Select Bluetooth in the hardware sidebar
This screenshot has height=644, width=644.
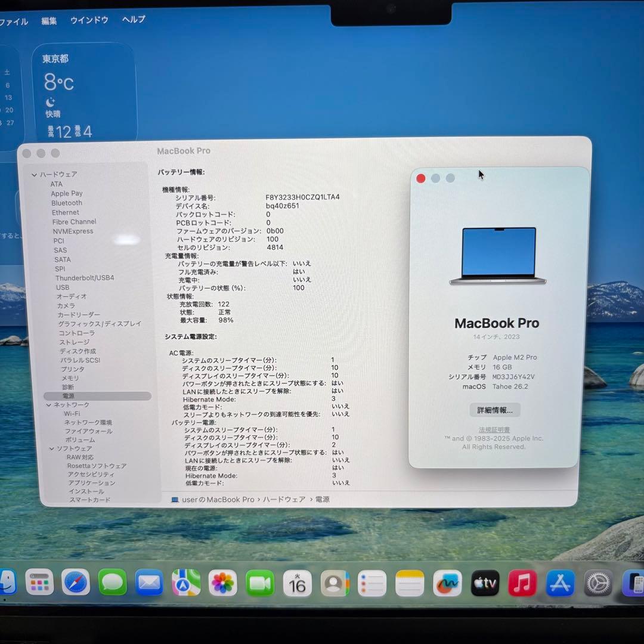pos(66,203)
